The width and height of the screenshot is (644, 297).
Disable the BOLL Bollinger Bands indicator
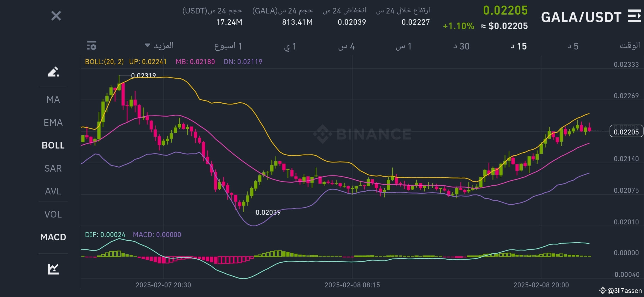(x=53, y=145)
